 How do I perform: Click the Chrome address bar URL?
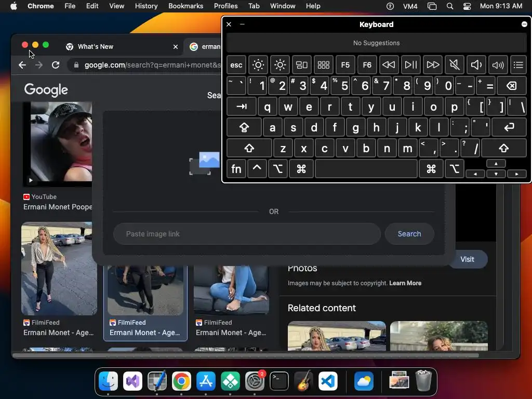pos(152,65)
